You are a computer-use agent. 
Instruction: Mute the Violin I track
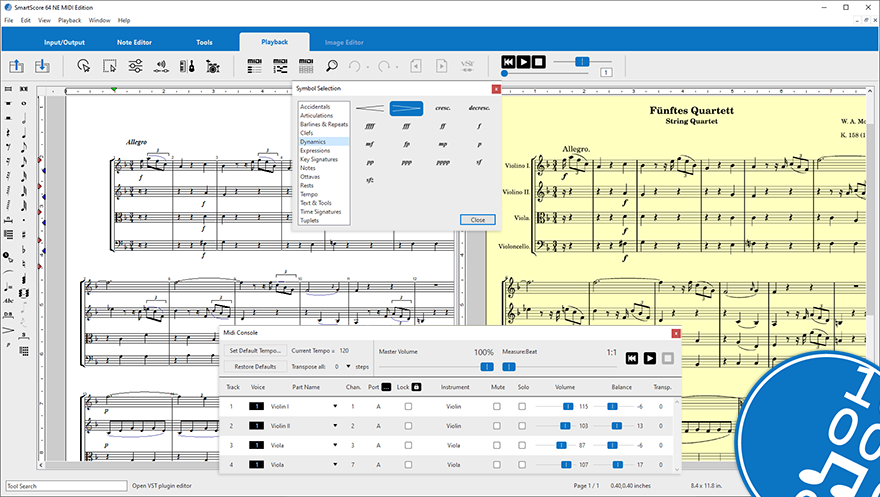click(x=497, y=406)
